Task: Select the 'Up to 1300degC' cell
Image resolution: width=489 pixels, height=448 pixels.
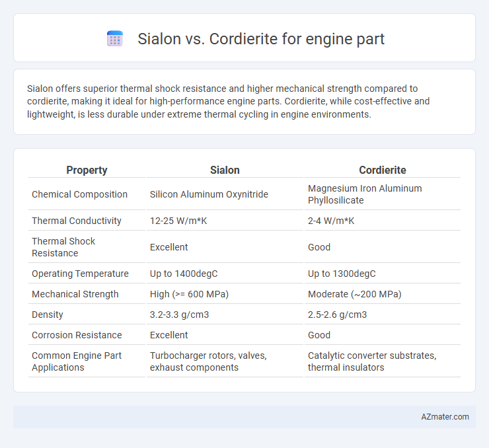Action: 342,274
